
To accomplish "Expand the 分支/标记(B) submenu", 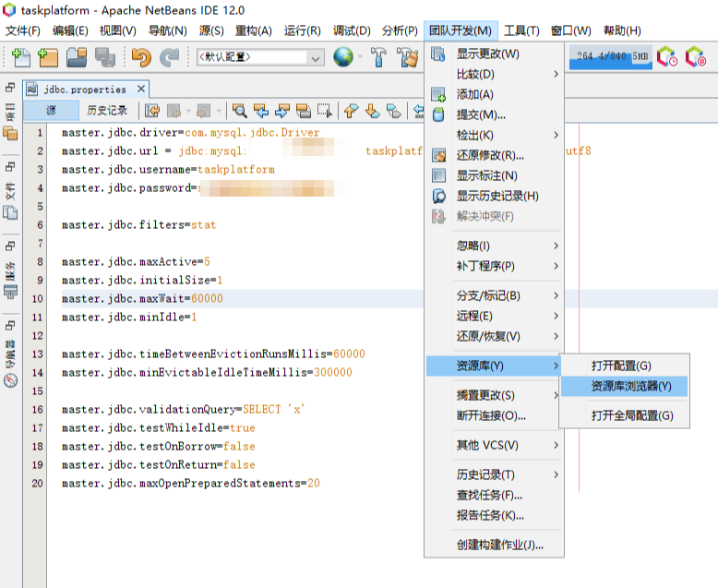I will pyautogui.click(x=494, y=295).
